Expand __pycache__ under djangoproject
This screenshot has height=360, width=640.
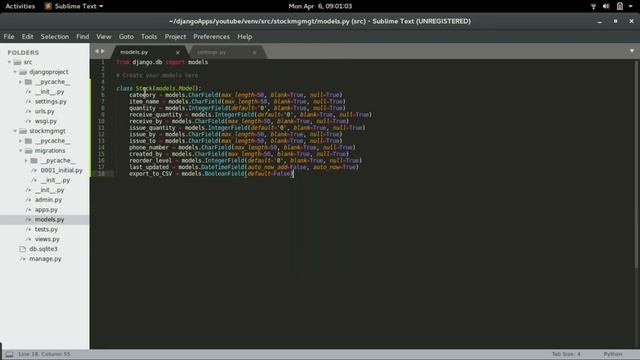tap(20, 82)
